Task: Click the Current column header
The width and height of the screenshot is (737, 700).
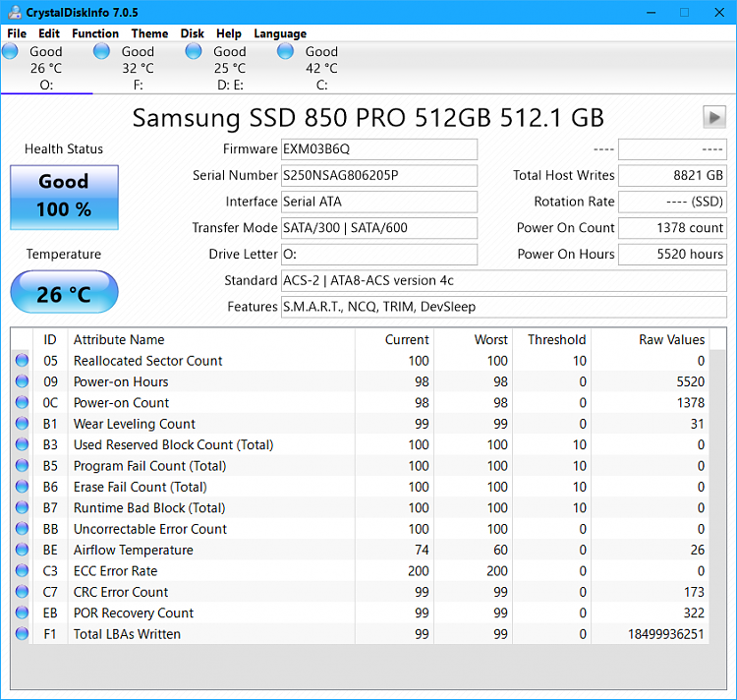Action: click(x=394, y=339)
